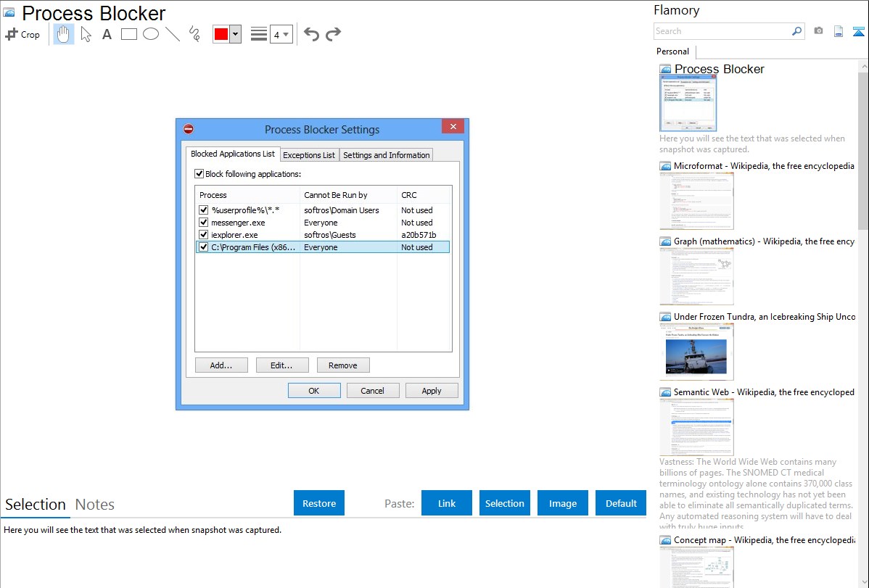Click the Edit... button

tap(281, 365)
